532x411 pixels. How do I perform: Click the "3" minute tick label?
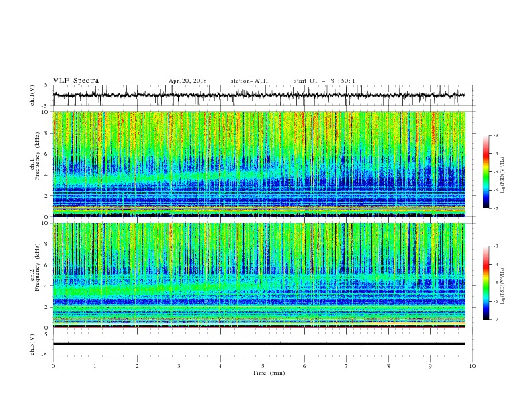pyautogui.click(x=179, y=366)
